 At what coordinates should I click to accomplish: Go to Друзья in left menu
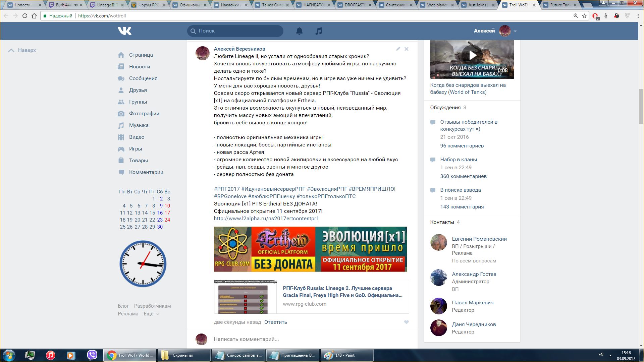pos(138,90)
